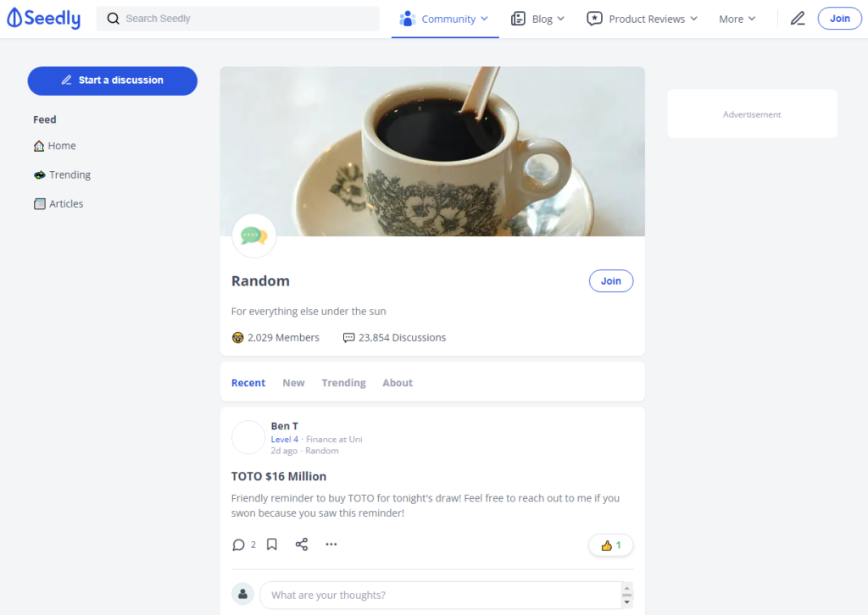
Task: Expand the Blog dropdown menu
Action: [538, 19]
